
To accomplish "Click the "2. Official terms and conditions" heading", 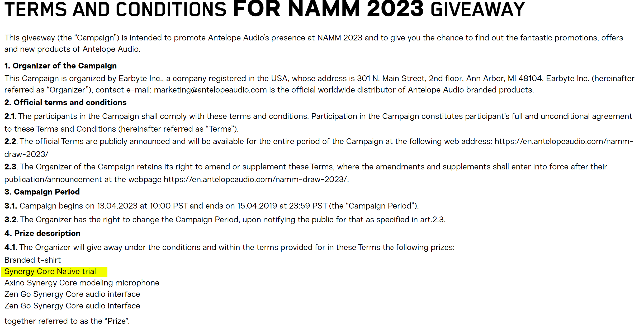I will [x=65, y=103].
